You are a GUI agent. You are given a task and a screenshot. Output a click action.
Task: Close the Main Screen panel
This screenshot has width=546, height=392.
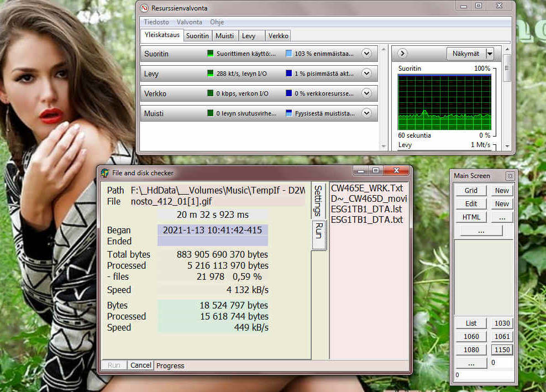coord(510,176)
